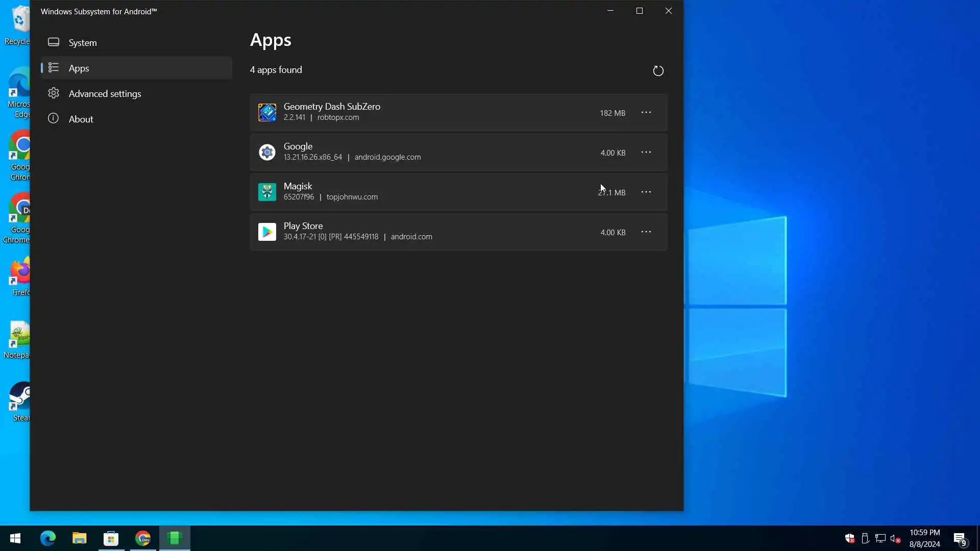Open Microsoft Edge from the taskbar
Viewport: 980px width, 551px height.
coord(48,538)
